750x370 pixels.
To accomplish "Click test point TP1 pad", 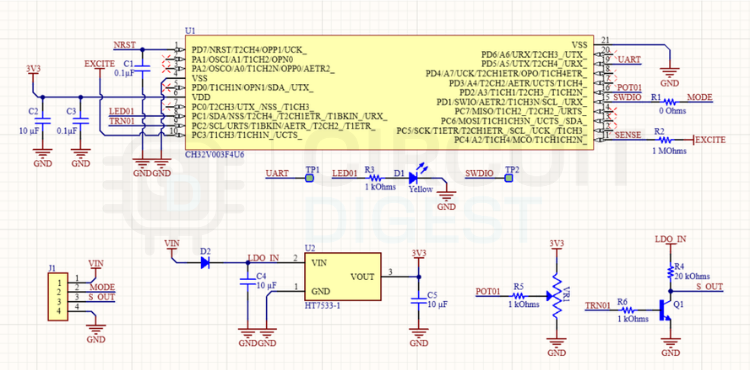I will tap(309, 178).
